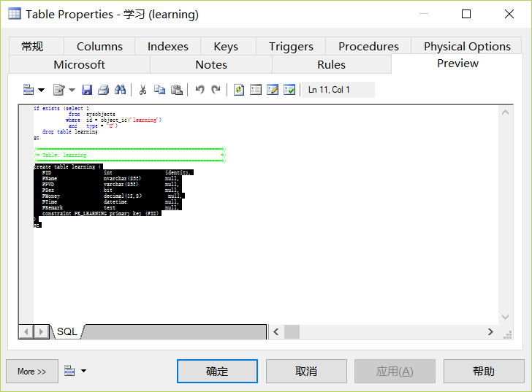Image resolution: width=532 pixels, height=392 pixels.
Task: Click horizontal scrollbar left arrow
Action: 276,331
